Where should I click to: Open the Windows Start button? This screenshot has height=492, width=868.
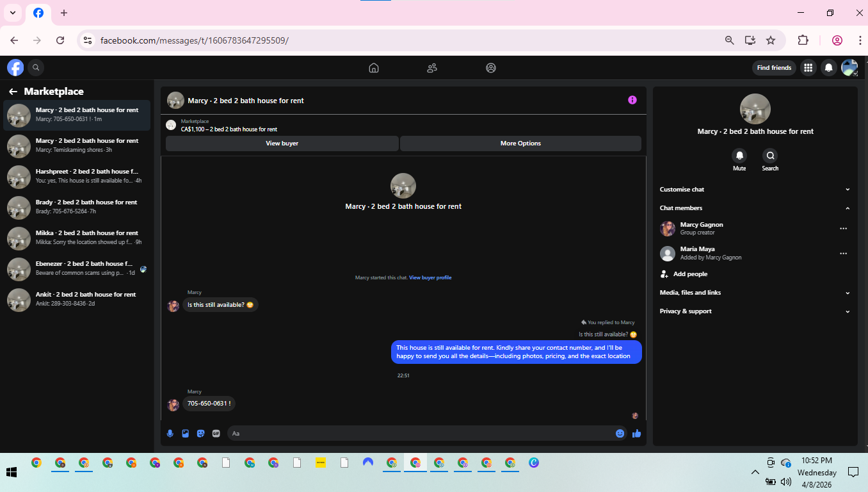tap(11, 472)
